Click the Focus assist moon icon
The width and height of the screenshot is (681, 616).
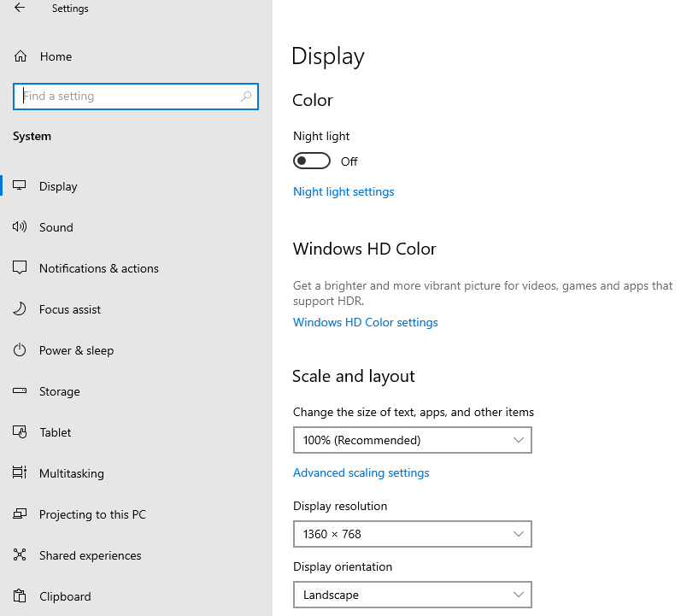20,309
